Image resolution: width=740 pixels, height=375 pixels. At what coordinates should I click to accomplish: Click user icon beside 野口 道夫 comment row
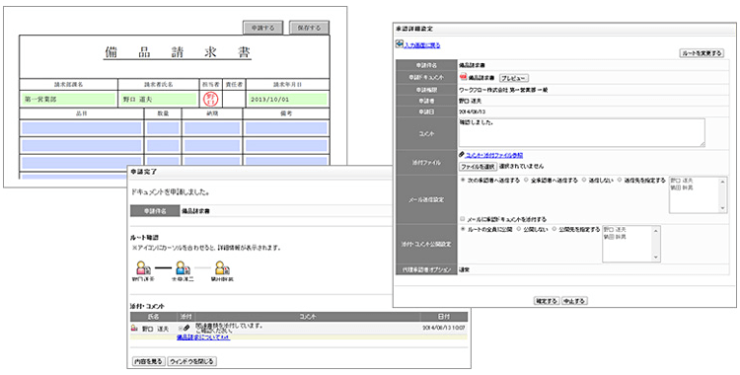[x=134, y=328]
